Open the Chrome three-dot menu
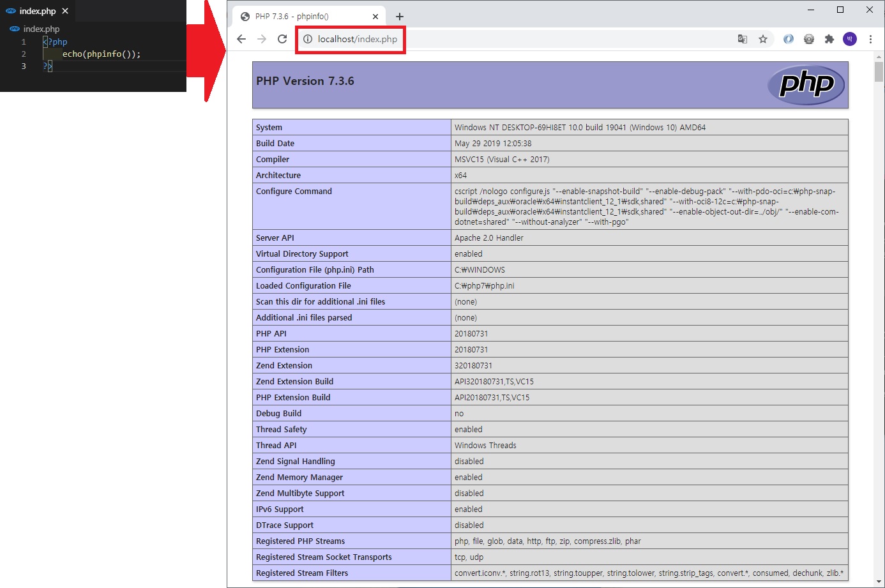The height and width of the screenshot is (588, 885). pos(870,39)
